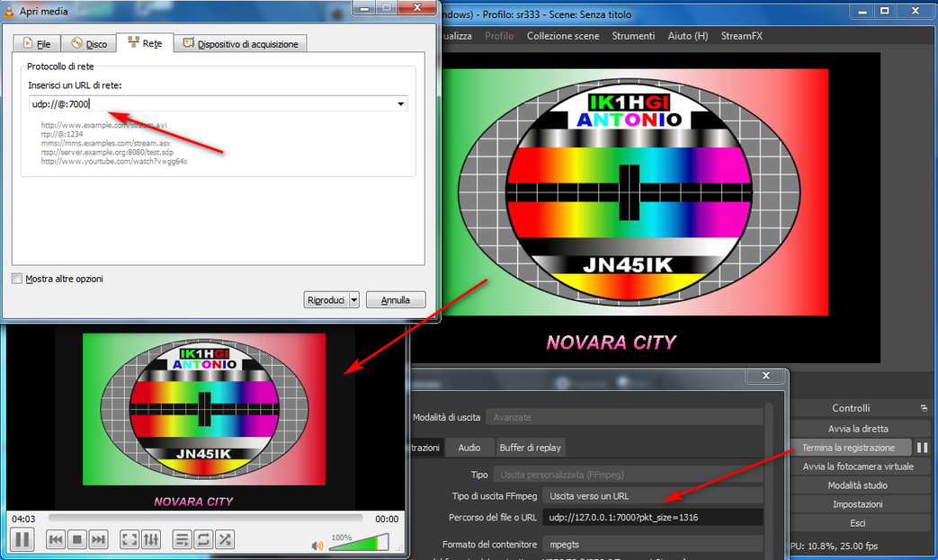Screen dimensions: 938x560
Task: Expand the network URL history dropdown
Action: pyautogui.click(x=401, y=104)
